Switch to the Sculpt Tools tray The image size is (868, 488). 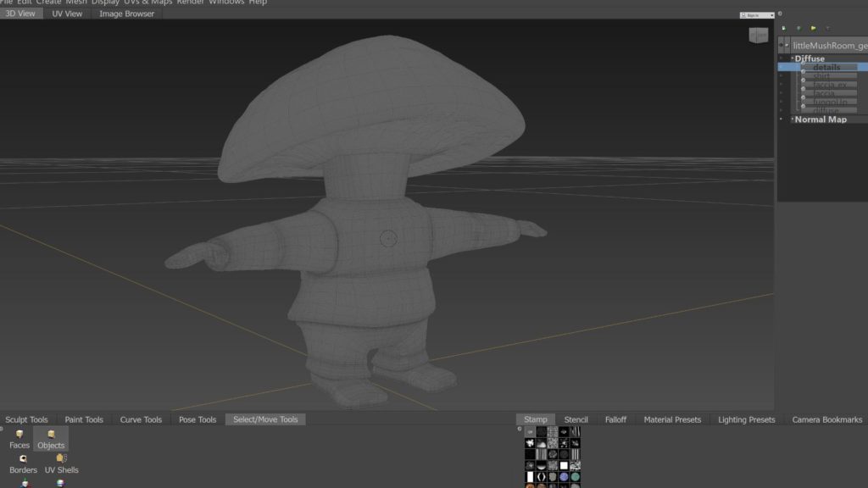(26, 419)
